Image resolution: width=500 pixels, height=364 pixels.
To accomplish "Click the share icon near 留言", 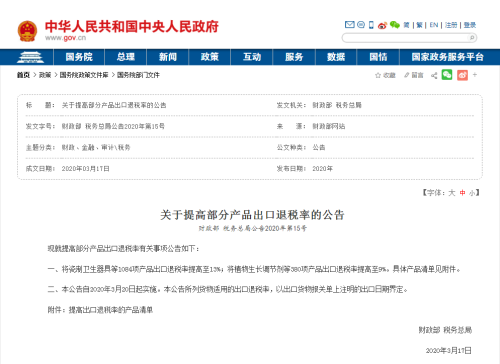I will (434, 76).
